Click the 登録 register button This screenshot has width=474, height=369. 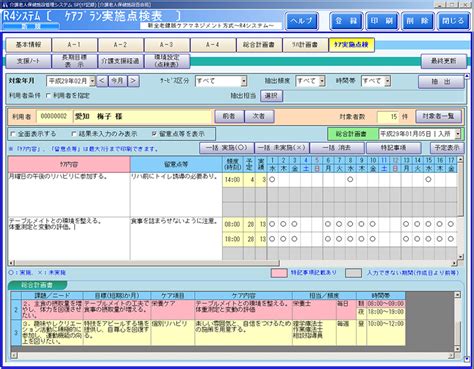346,21
